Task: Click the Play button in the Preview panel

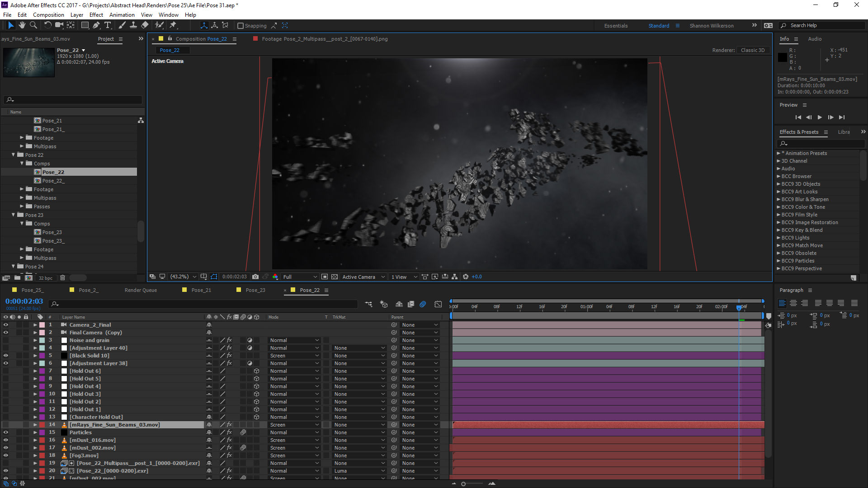Action: click(x=820, y=117)
